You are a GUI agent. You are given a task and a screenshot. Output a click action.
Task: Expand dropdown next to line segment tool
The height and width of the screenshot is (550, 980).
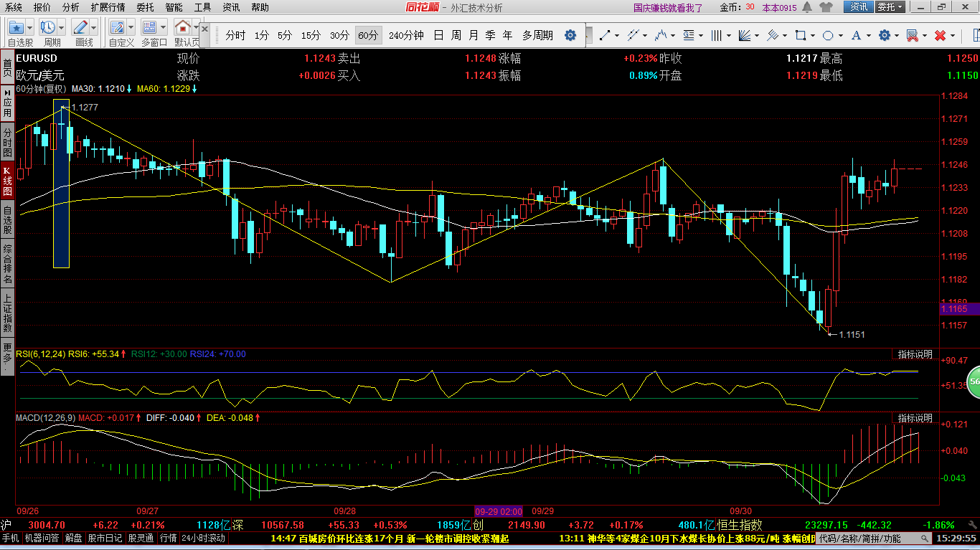[x=616, y=35]
